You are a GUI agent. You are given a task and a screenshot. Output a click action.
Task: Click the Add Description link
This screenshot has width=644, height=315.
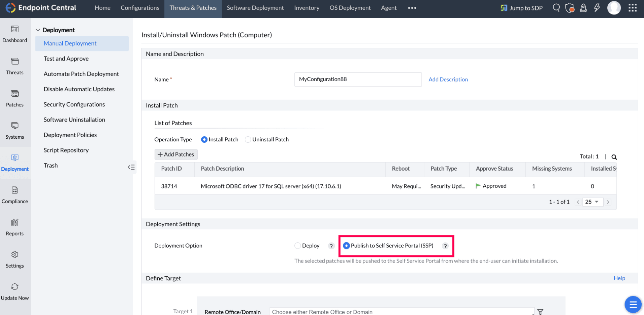coord(448,80)
